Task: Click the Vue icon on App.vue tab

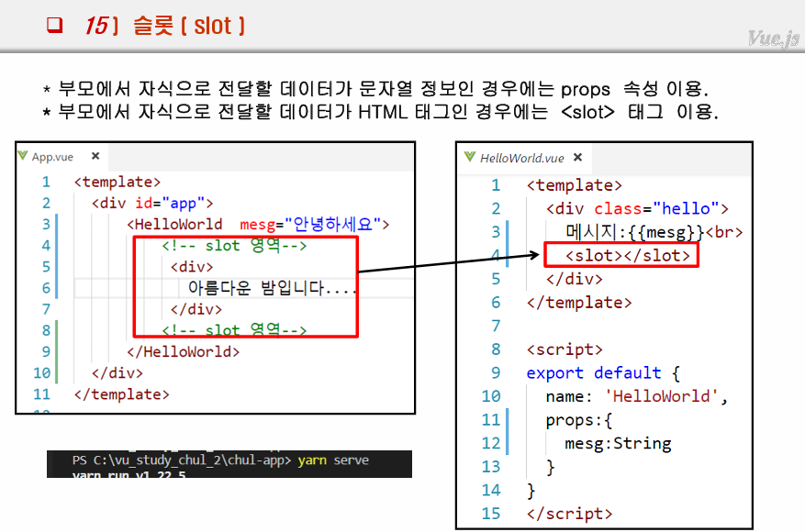Action: 23,155
